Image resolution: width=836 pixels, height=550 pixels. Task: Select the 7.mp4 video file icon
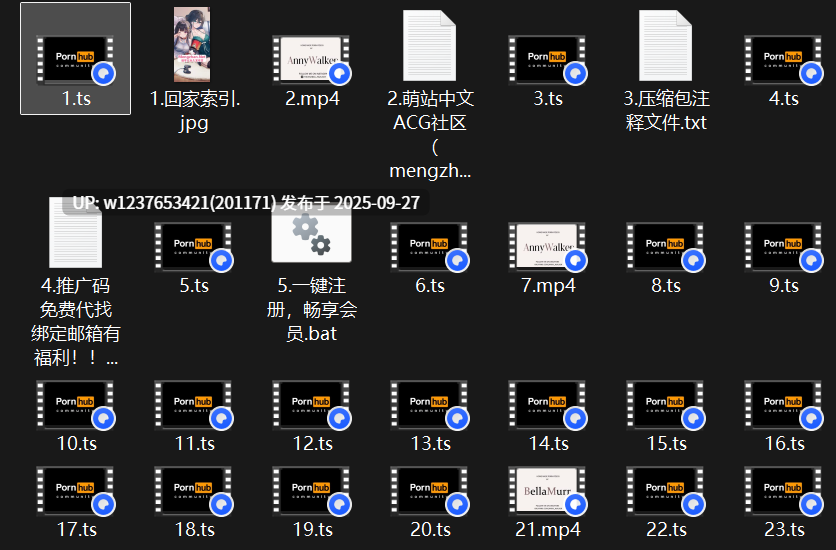tap(548, 247)
